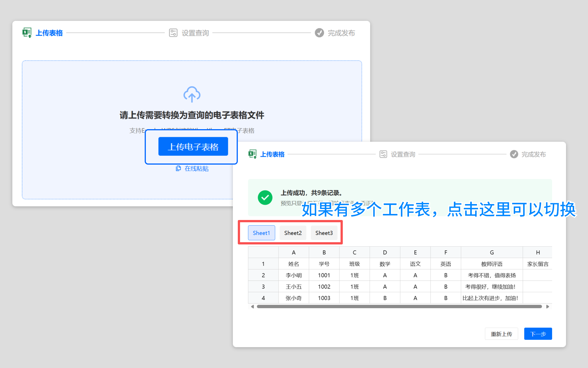Click the 学号 header cell
This screenshot has height=368, width=588.
coord(324,264)
